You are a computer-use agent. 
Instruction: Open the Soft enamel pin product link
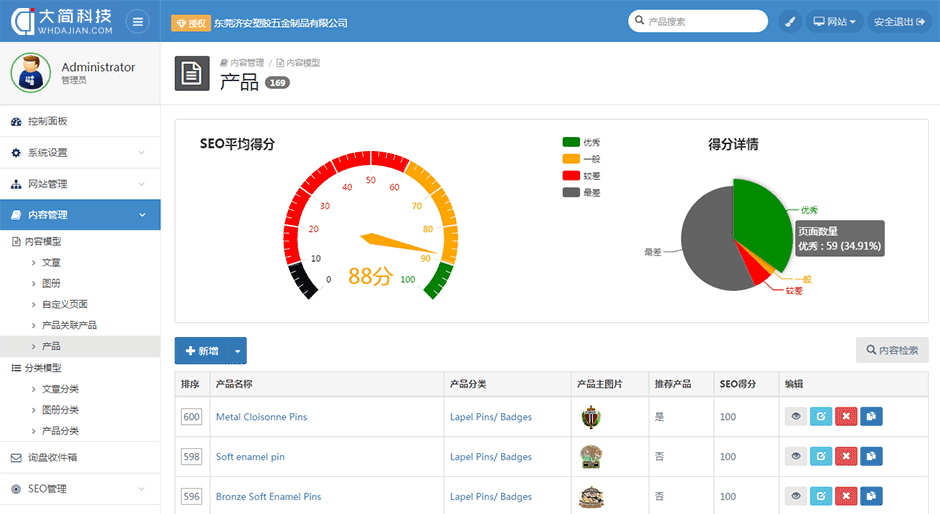click(x=250, y=457)
